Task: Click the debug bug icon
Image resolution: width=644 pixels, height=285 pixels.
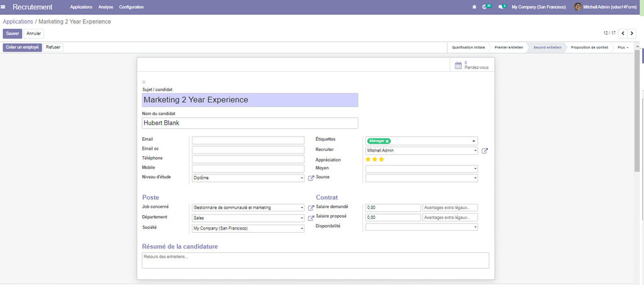Action: click(474, 7)
